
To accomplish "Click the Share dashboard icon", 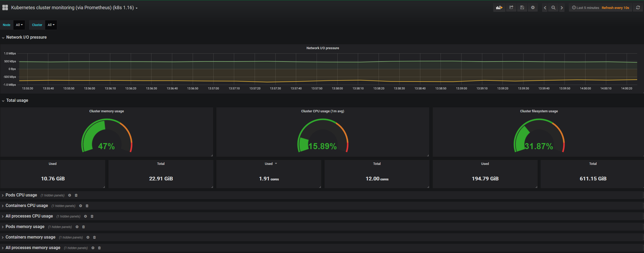I will click(x=511, y=8).
